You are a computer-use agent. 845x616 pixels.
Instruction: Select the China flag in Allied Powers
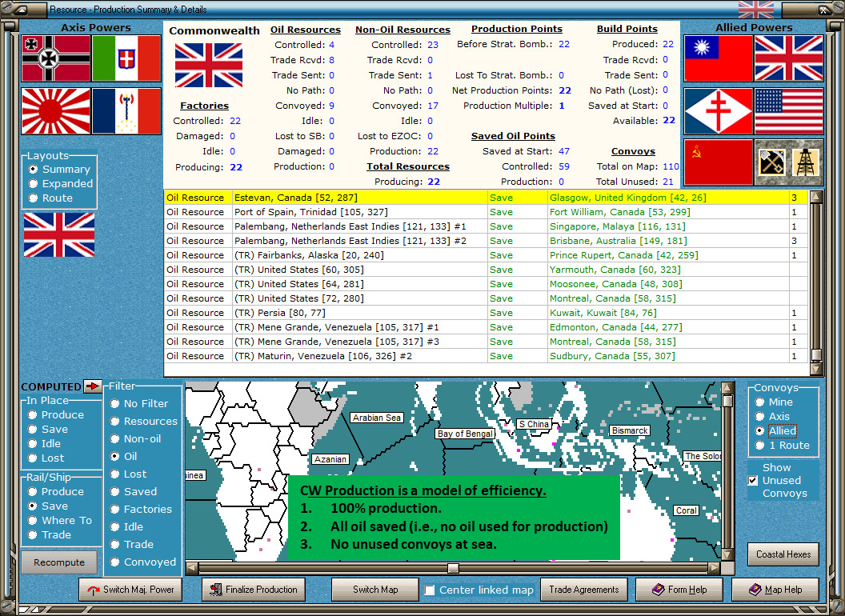(719, 58)
